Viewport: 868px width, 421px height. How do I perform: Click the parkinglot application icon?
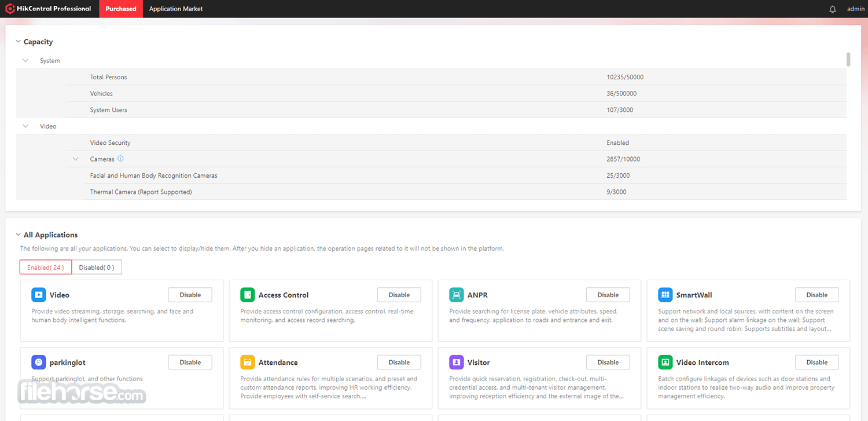click(39, 363)
